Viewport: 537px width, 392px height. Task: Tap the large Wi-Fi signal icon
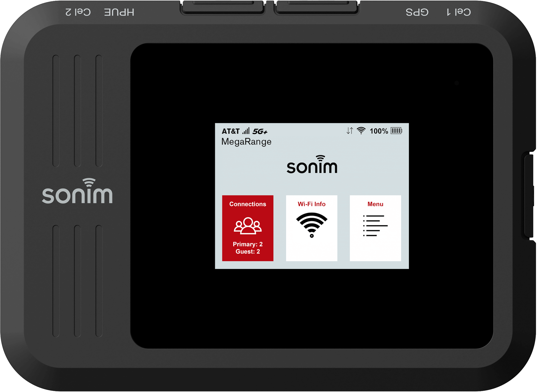(312, 225)
